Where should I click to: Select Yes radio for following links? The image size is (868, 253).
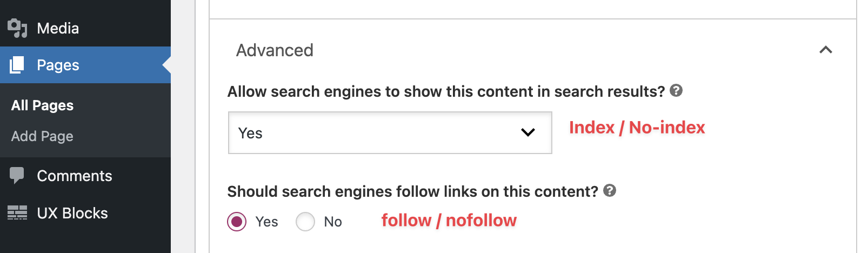pyautogui.click(x=237, y=222)
